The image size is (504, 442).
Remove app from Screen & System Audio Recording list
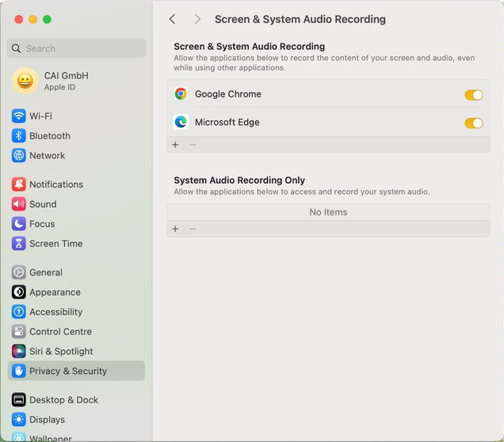click(193, 145)
